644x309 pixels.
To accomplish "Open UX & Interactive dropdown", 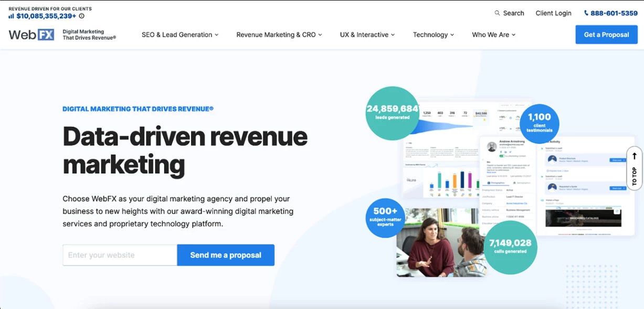I will click(367, 35).
